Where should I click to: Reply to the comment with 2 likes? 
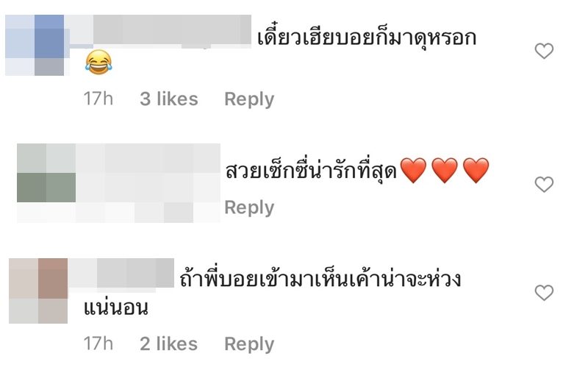click(249, 344)
